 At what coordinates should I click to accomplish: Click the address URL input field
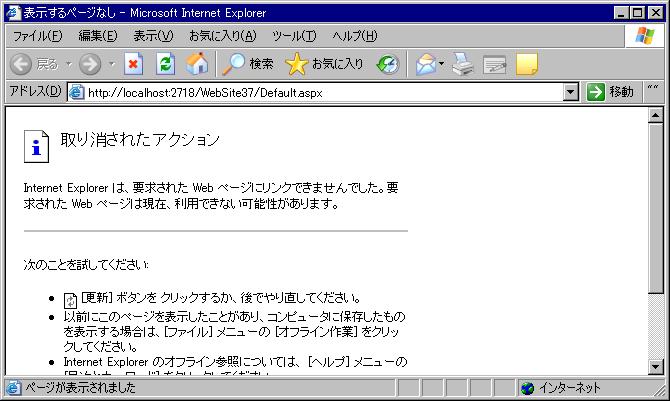325,92
